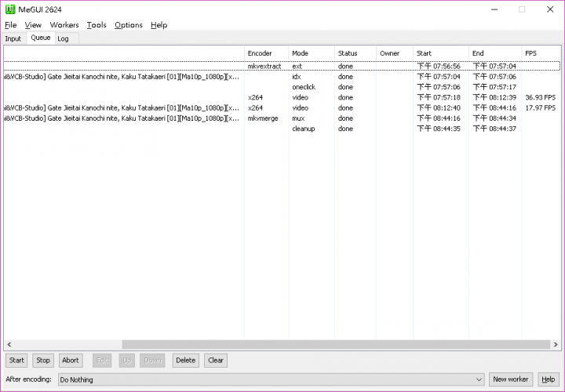Viewport: 565px width, 392px height.
Task: Click the left arrow of horizontal scrollbar
Action: tap(9, 344)
